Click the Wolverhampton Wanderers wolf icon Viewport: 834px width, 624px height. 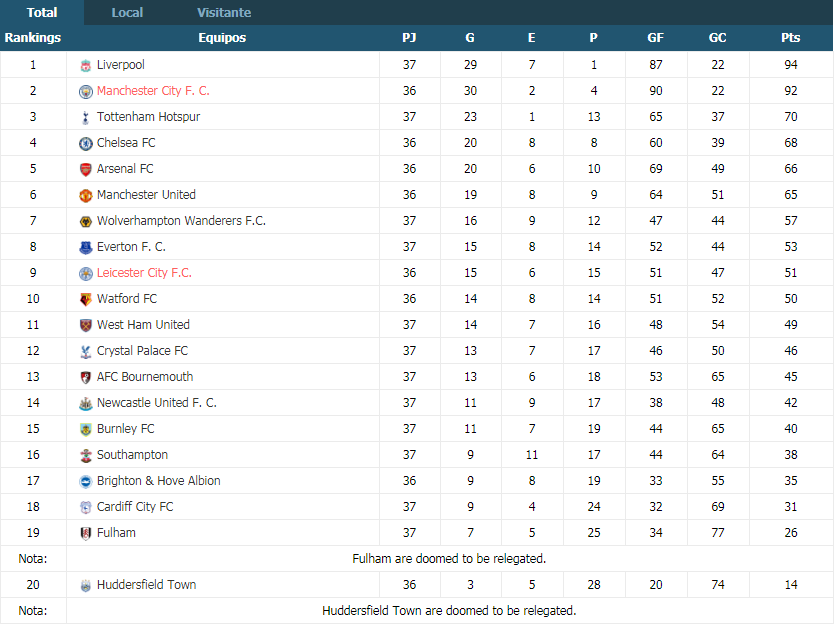click(85, 222)
